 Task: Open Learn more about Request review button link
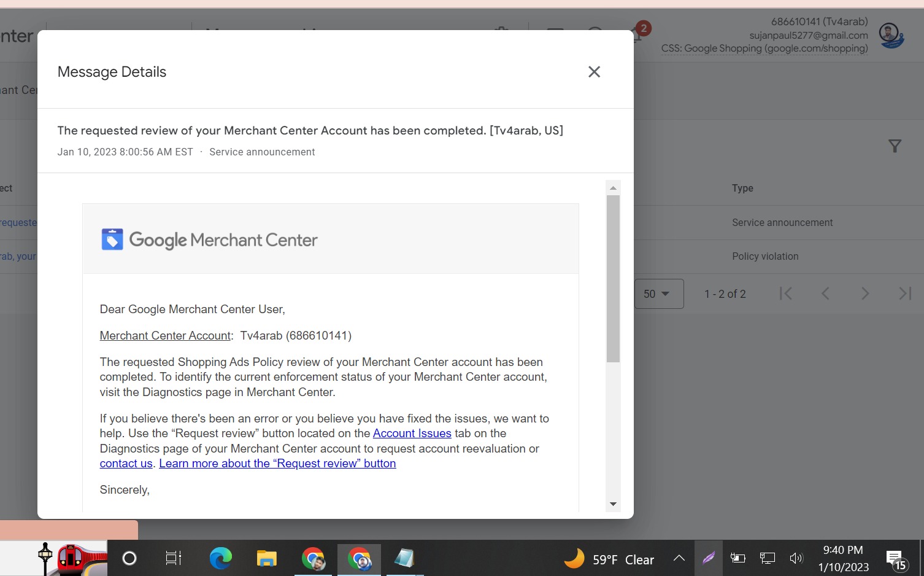(x=277, y=464)
